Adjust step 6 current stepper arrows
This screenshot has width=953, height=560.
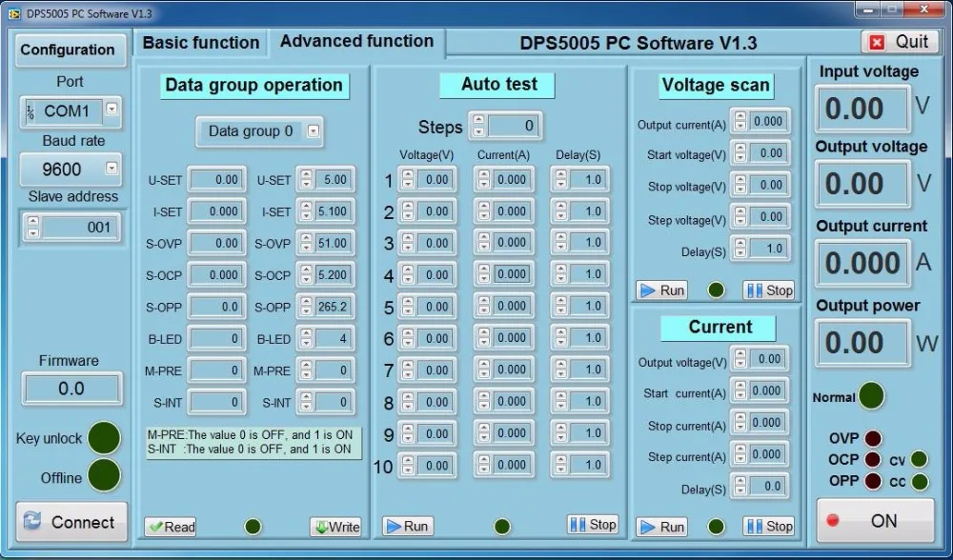click(484, 338)
